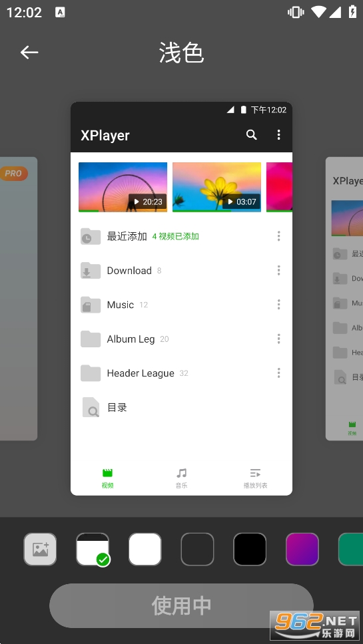Screen dimensions: 363x644
Task: Tap the next theme preview card on right
Action: click(x=344, y=299)
